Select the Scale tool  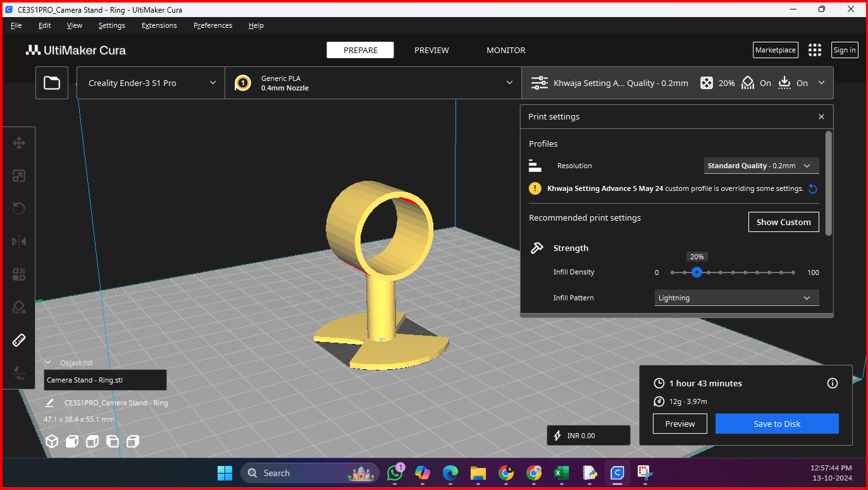[x=19, y=176]
